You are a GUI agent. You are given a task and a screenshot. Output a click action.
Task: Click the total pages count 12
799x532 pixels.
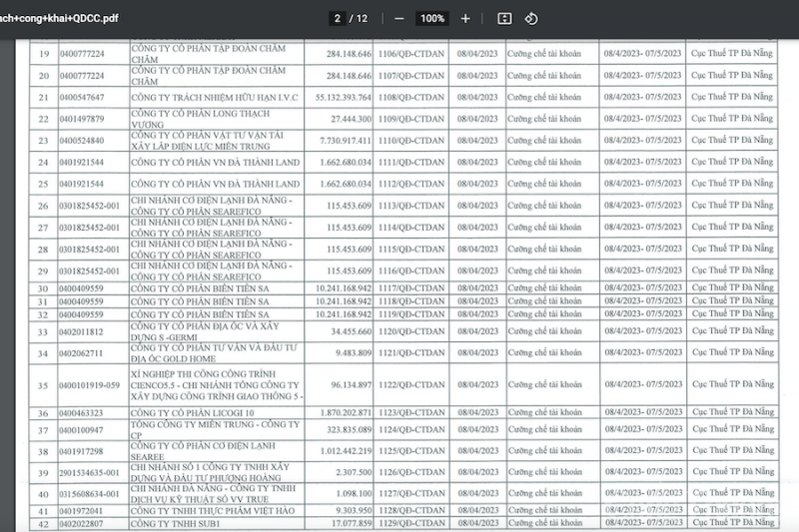362,19
